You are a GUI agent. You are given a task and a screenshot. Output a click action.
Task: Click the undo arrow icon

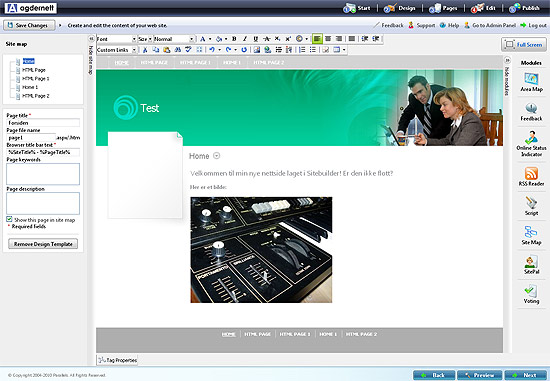click(x=212, y=50)
